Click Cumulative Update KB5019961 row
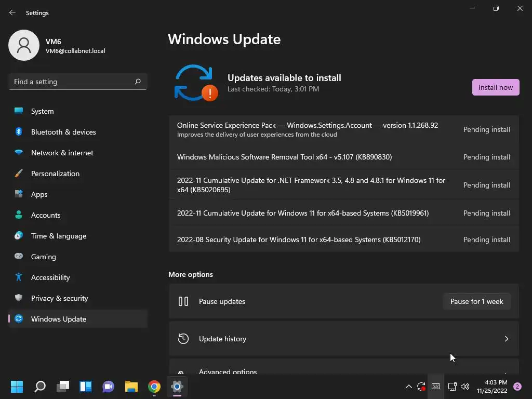532x399 pixels. pyautogui.click(x=344, y=213)
